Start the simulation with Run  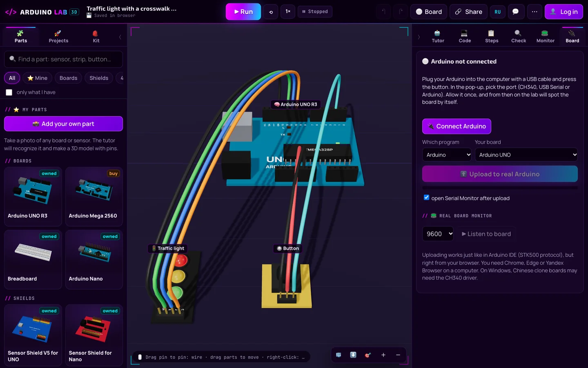coord(243,12)
